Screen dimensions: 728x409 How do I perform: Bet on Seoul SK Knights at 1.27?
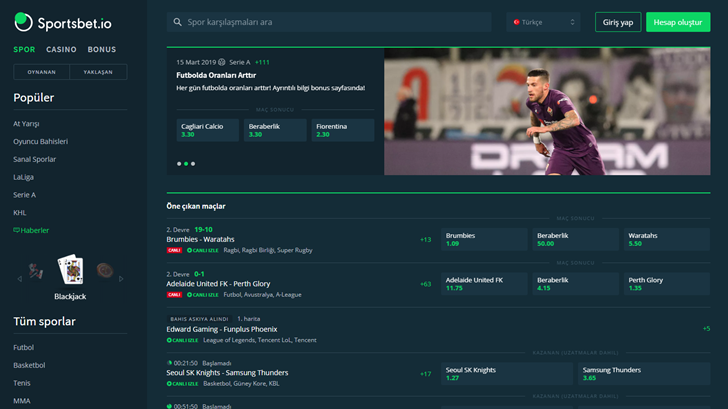click(x=507, y=374)
